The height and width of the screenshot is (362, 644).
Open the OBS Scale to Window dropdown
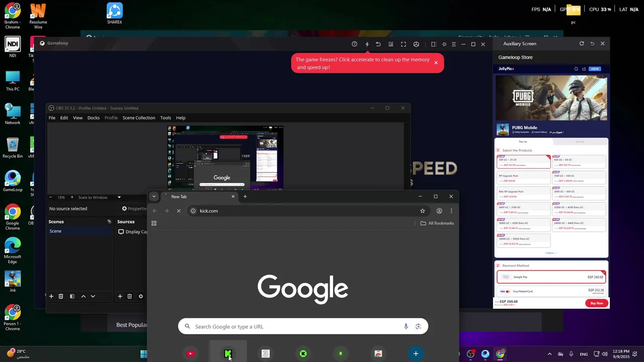point(100,197)
